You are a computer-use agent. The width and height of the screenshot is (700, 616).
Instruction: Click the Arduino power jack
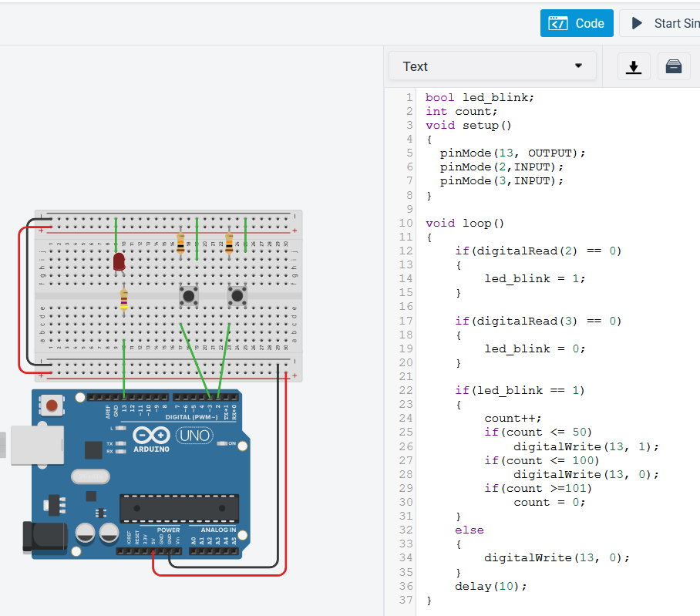click(45, 537)
